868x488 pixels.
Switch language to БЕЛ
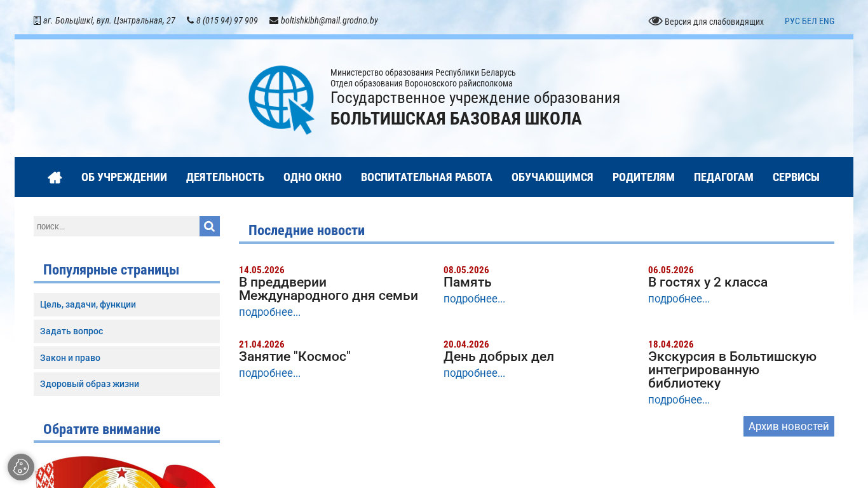810,21
